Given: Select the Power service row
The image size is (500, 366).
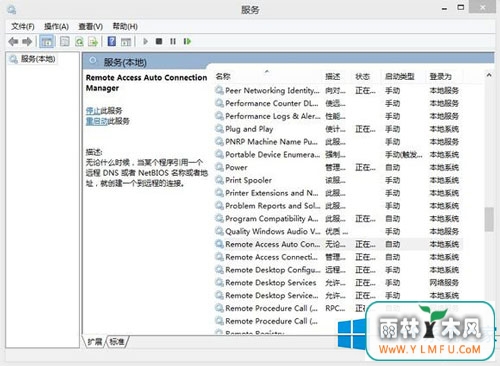Looking at the screenshot, I should click(338, 167).
